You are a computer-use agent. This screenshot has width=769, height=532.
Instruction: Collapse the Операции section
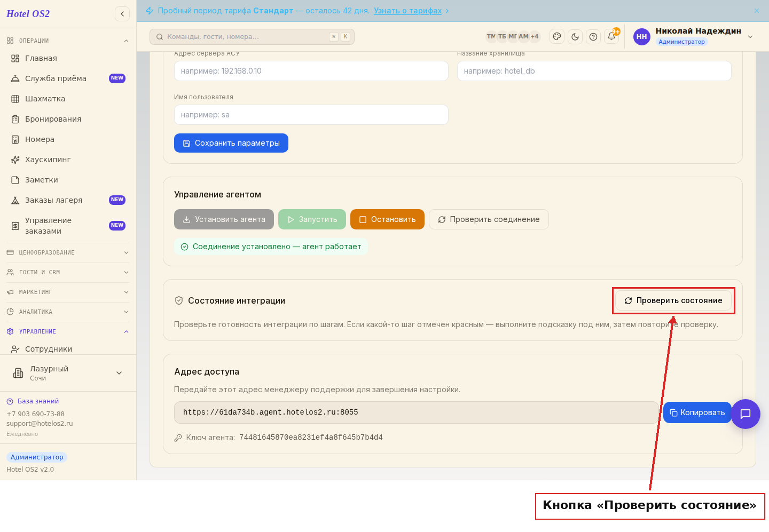68,41
